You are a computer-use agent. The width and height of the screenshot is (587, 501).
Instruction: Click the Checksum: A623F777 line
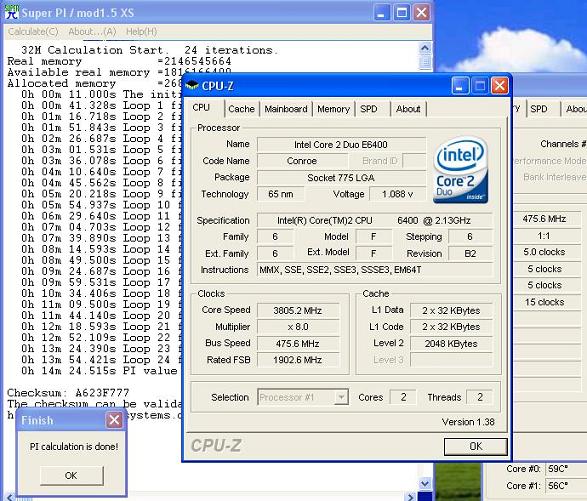[x=68, y=393]
